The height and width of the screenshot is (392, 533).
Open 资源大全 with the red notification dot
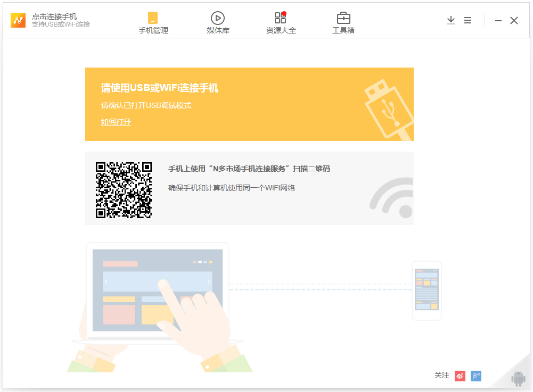coord(280,17)
